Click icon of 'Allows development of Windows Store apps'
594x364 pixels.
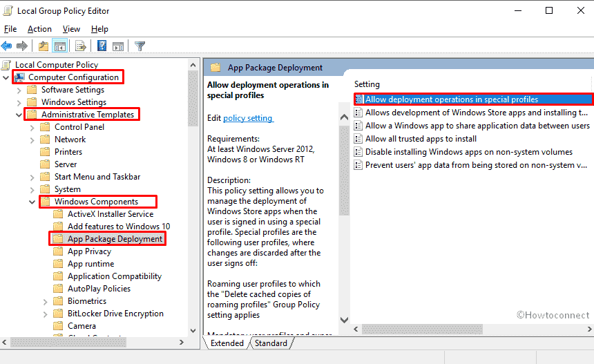[358, 113]
